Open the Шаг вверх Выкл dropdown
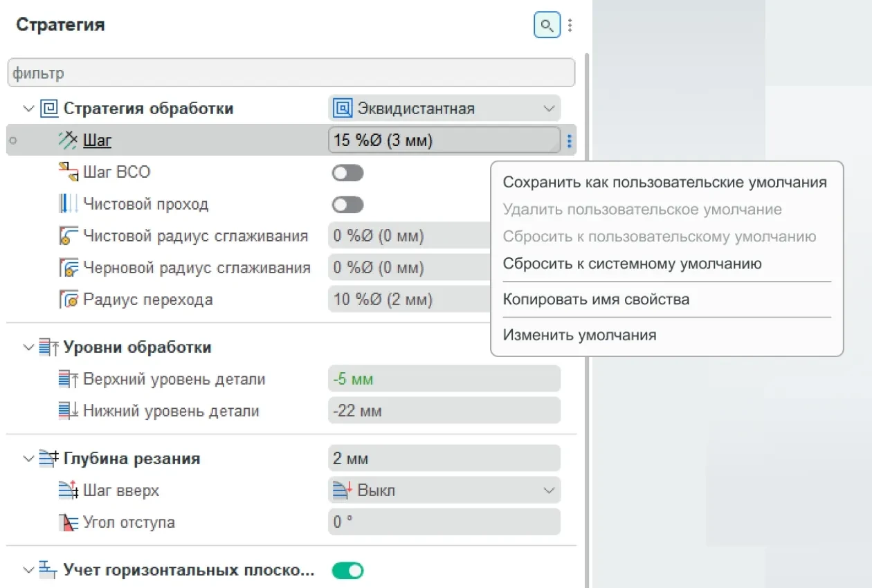Image resolution: width=872 pixels, height=588 pixels. [444, 490]
